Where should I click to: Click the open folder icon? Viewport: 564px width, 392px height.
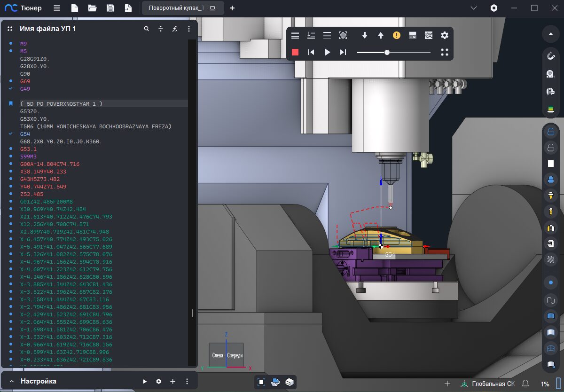(92, 8)
